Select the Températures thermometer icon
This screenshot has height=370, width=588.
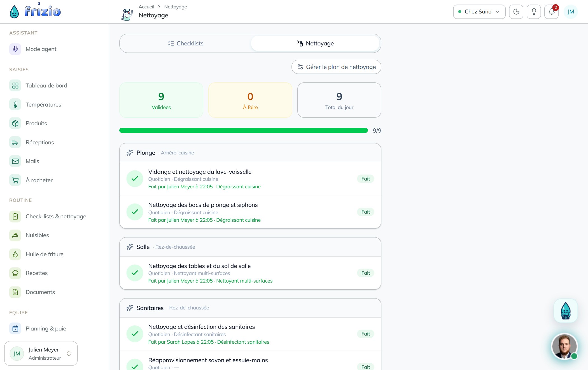point(15,105)
